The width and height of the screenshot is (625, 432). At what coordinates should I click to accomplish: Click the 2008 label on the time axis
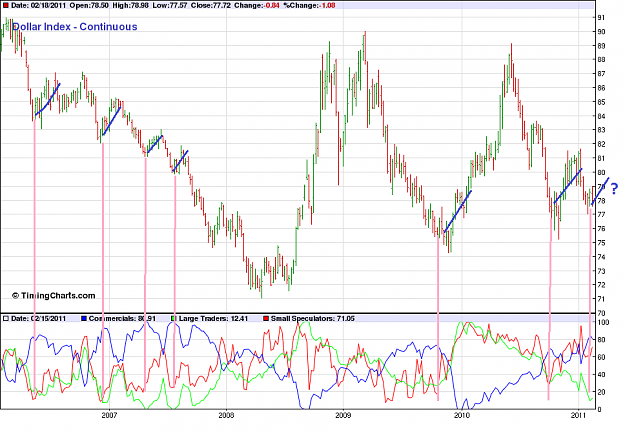(226, 415)
